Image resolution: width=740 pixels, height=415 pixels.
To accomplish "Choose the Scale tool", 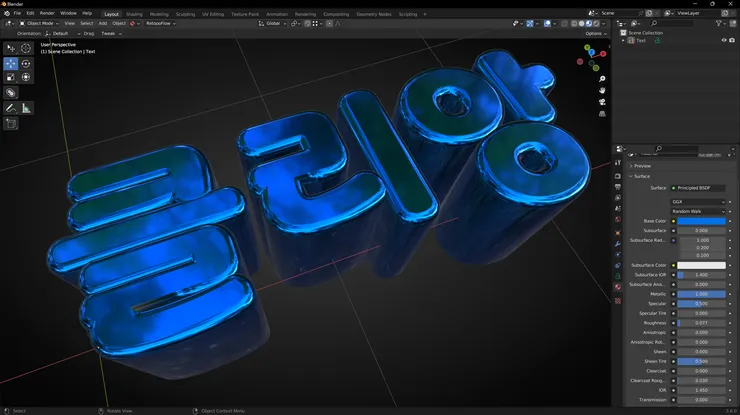I will tap(10, 77).
